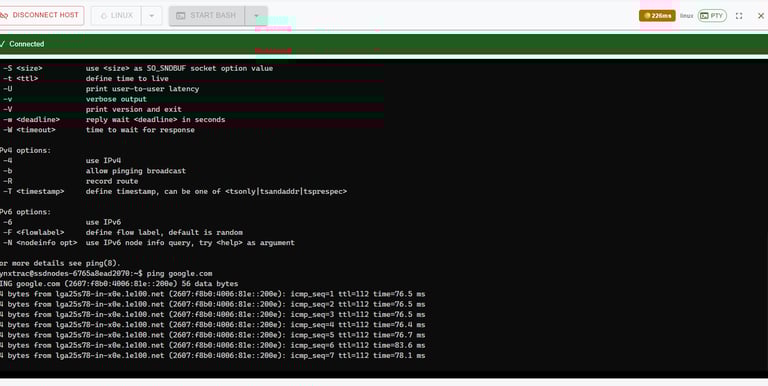This screenshot has height=386, width=768.
Task: Click the '-v verbose output' help line
Action: click(74, 99)
